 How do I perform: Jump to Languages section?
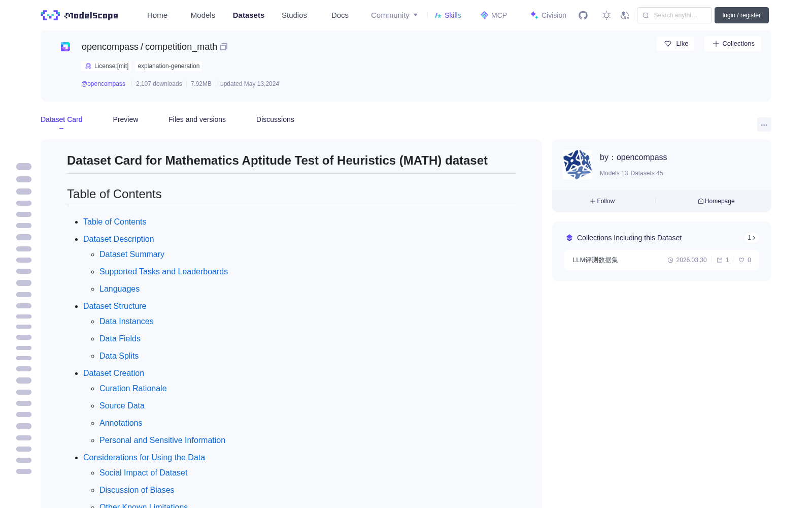[119, 289]
